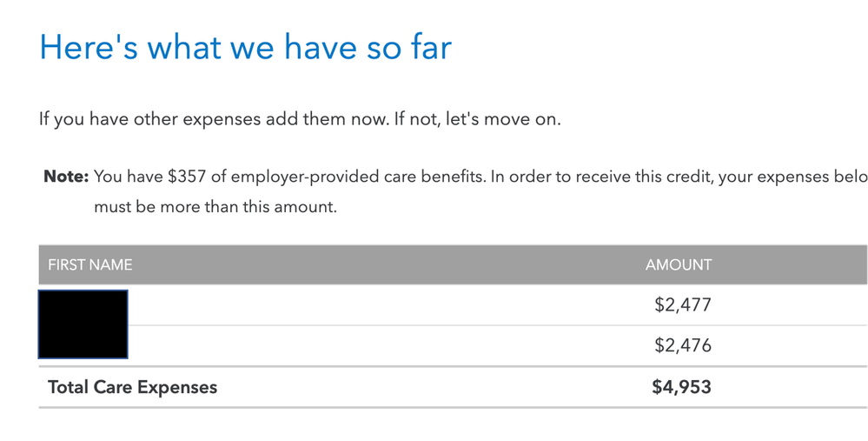Click the redacted name in the first row
This screenshot has height=441, width=868.
coord(83,307)
